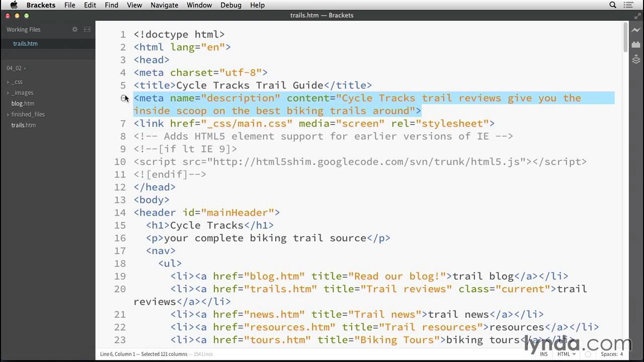Viewport: 644px width, 362px height.
Task: Open the Help menu
Action: 257,5
